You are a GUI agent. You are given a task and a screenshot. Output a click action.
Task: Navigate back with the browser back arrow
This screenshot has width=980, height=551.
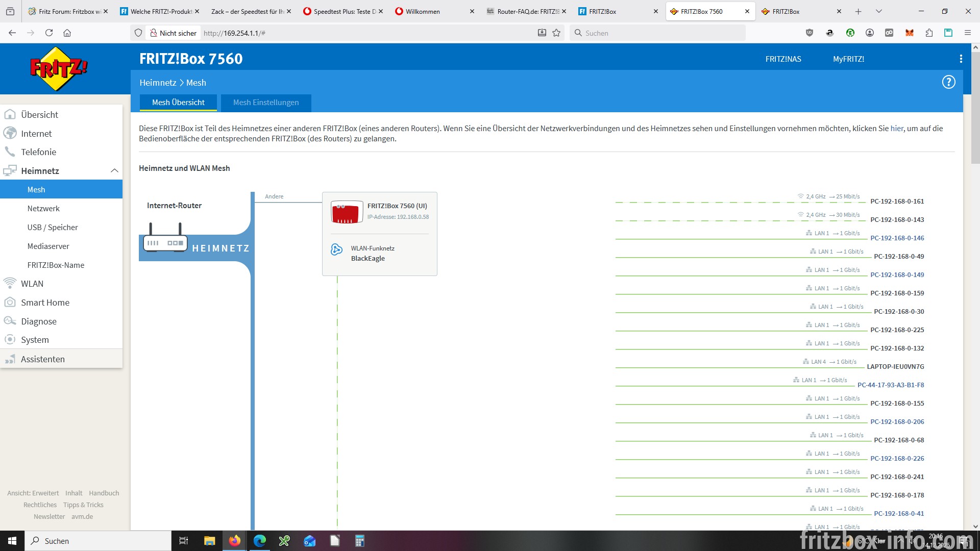12,33
